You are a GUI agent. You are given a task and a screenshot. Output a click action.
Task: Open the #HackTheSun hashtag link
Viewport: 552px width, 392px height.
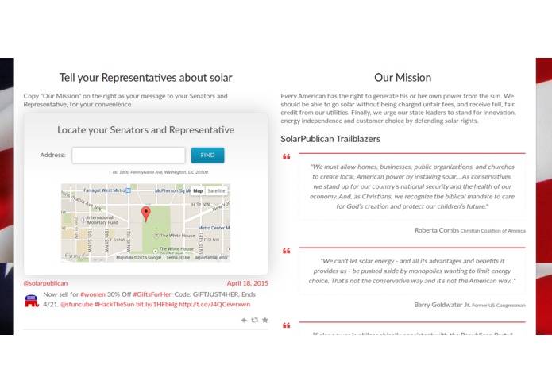pyautogui.click(x=114, y=304)
